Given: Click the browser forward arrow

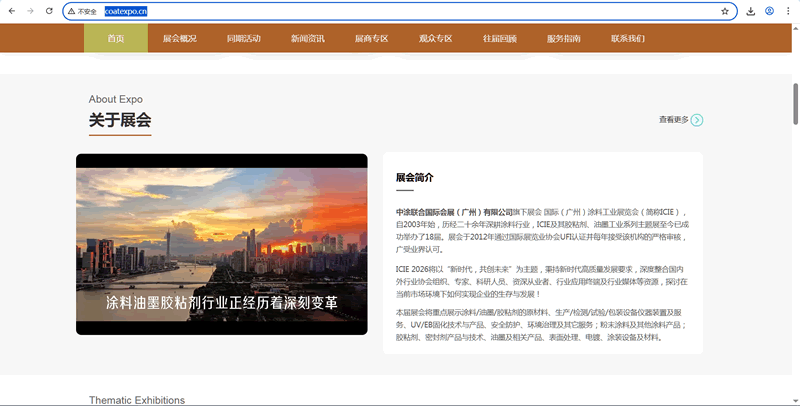Looking at the screenshot, I should (x=29, y=11).
